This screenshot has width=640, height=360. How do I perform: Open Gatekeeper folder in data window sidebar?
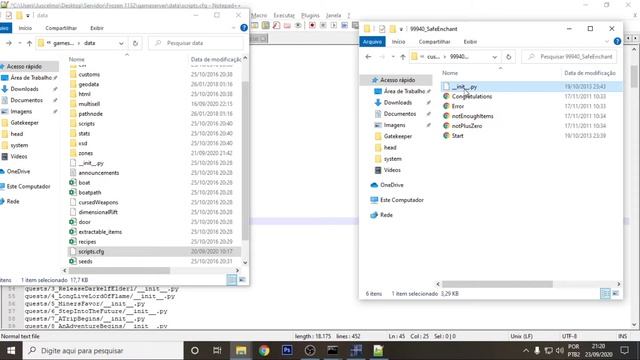(24, 122)
